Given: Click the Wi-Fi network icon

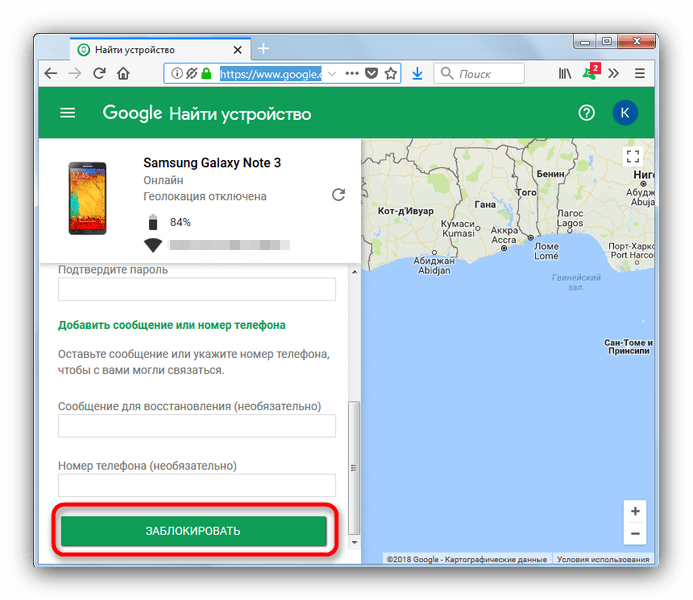Looking at the screenshot, I should (x=153, y=245).
